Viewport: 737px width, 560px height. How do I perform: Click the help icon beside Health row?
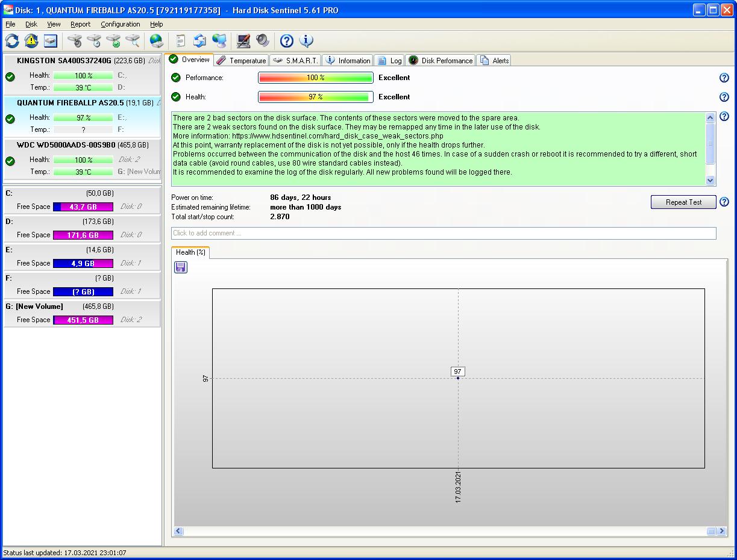pos(724,97)
